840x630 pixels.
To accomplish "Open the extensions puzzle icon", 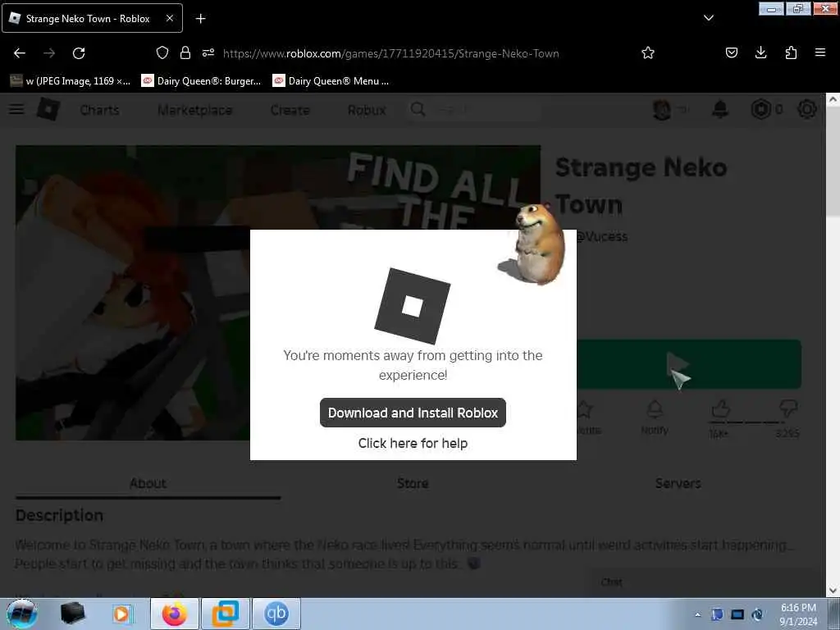I will (x=791, y=52).
